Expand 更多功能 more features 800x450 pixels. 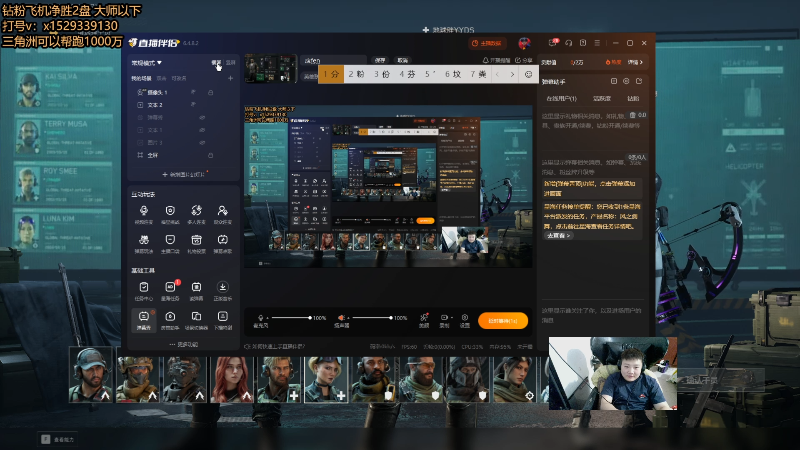pyautogui.click(x=184, y=344)
